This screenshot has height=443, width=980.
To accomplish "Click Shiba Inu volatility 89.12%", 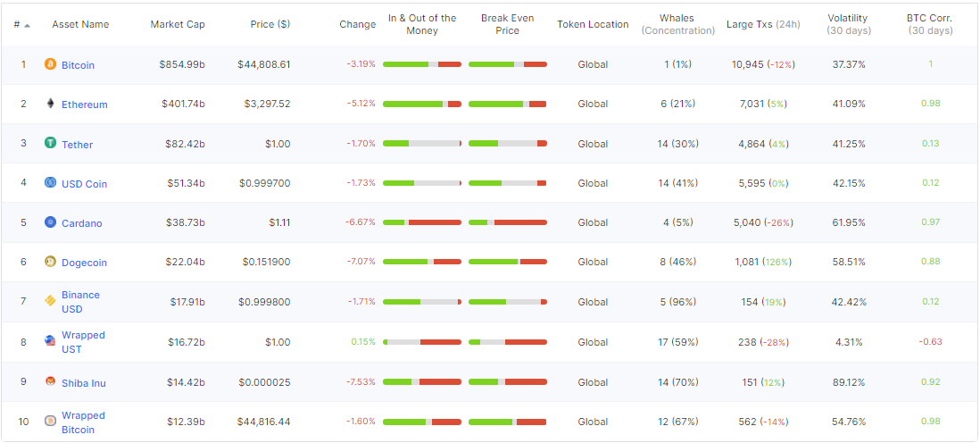I will (x=849, y=381).
